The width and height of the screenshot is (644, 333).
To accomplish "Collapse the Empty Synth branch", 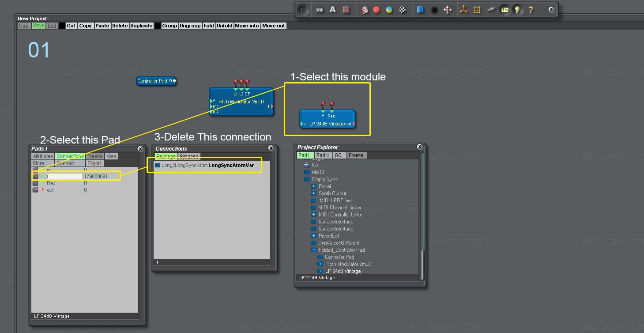I will [x=306, y=179].
